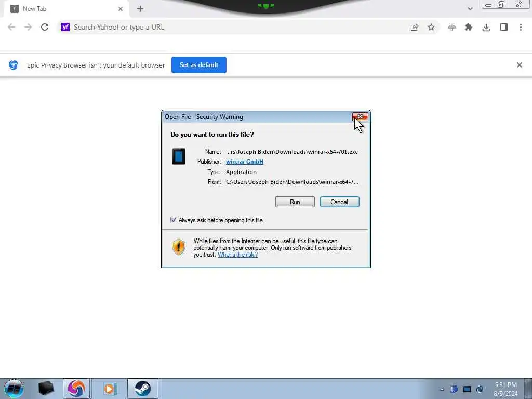The width and height of the screenshot is (532, 399).
Task: Close the Open File Security Warning dialog
Action: (x=360, y=117)
